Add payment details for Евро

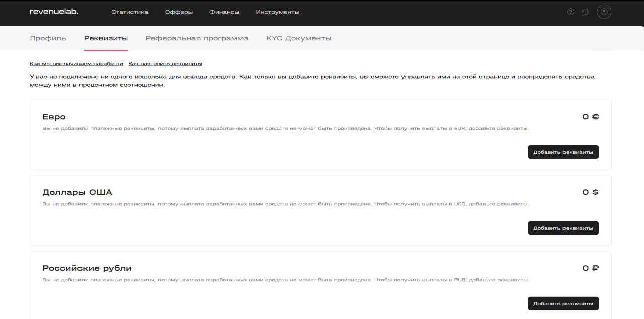(x=563, y=152)
